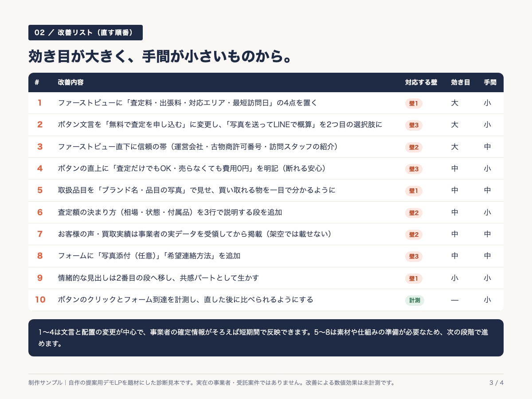This screenshot has width=532, height=399.
Task: Select the row text starting with "取扱品目を「ブランド名"
Action: [196, 190]
